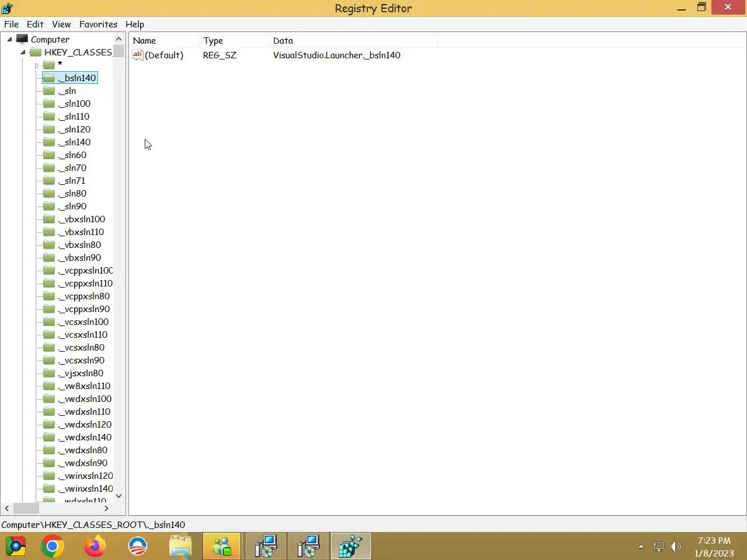This screenshot has height=560, width=747.
Task: Open the Help menu
Action: pos(135,24)
